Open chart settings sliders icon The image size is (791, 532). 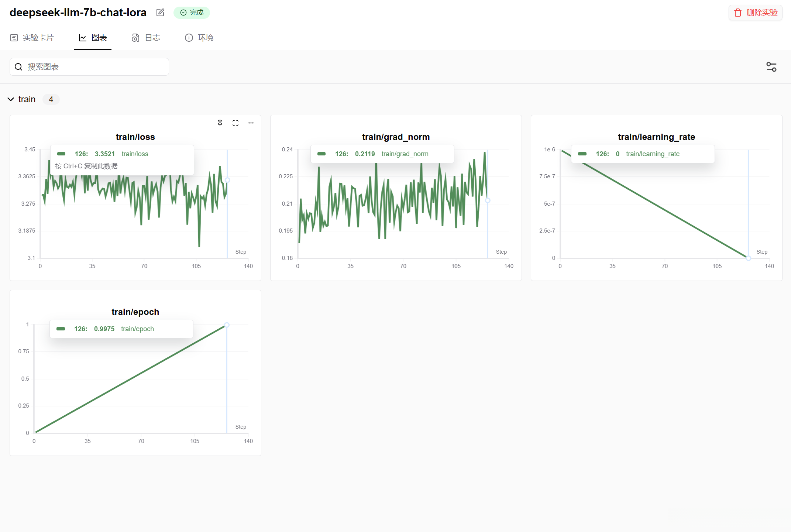(x=771, y=67)
